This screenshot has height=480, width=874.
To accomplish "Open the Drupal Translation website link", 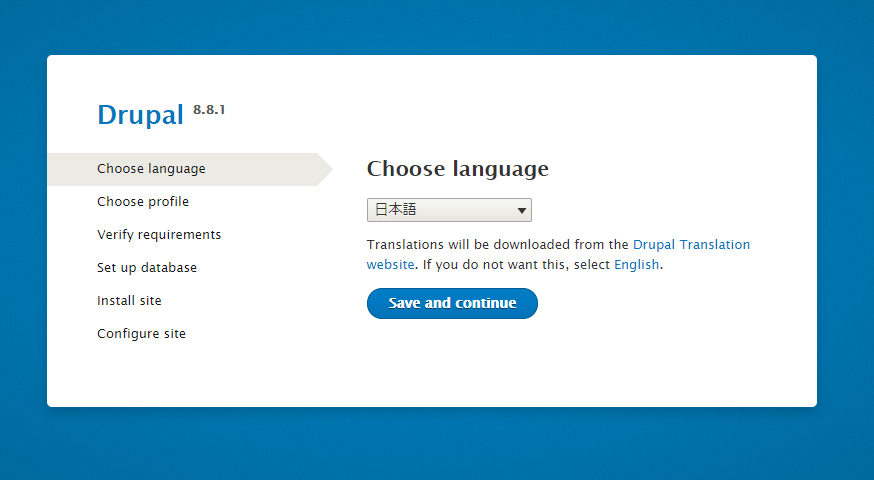I will click(x=691, y=245).
